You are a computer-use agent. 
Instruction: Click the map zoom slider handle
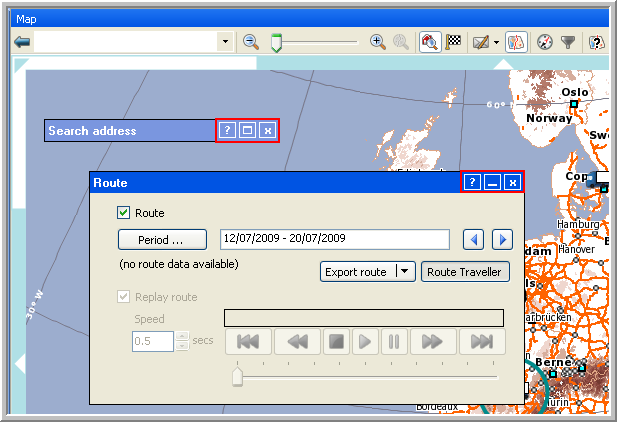click(277, 42)
